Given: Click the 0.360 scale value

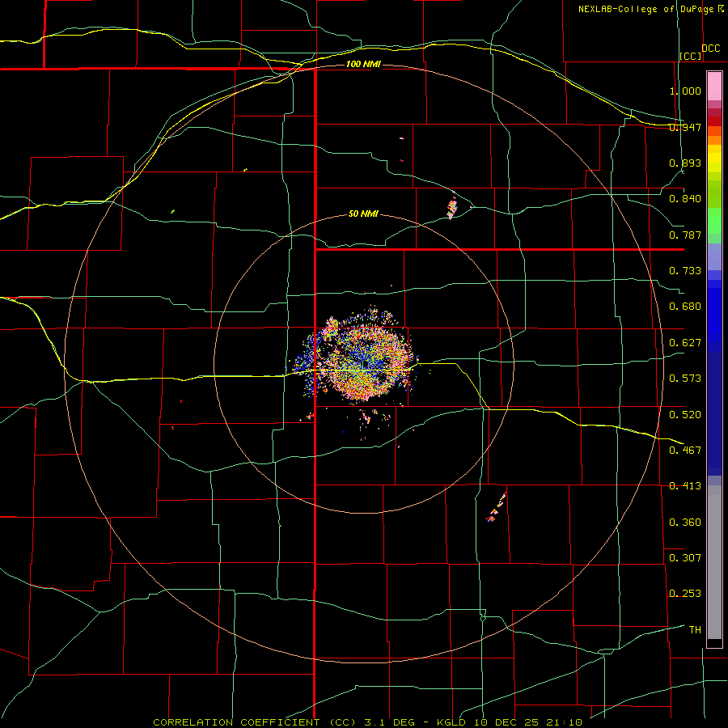Looking at the screenshot, I should point(685,523).
